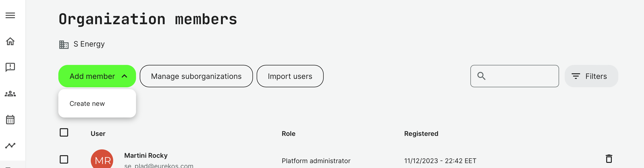Viewport: 644px width, 168px height.
Task: Select Create new from the dropdown menu
Action: 87,104
